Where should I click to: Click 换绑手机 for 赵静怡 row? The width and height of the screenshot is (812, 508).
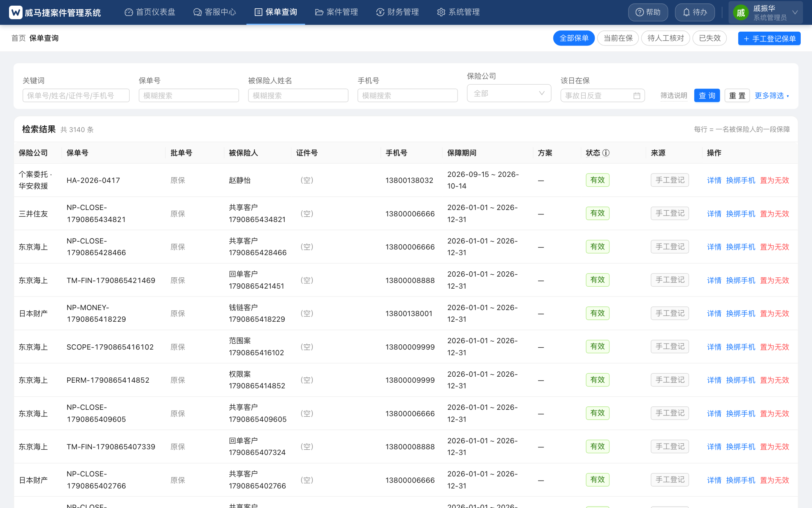point(741,180)
